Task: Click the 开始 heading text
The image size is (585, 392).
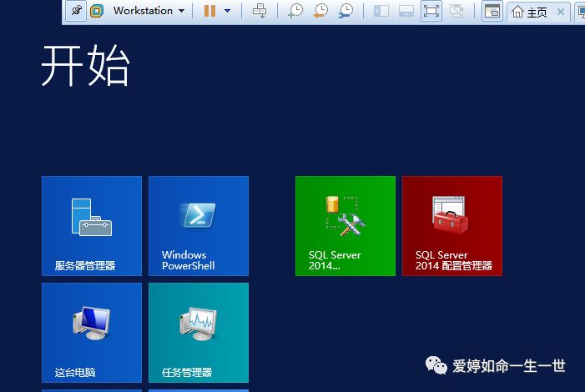Action: (x=85, y=66)
